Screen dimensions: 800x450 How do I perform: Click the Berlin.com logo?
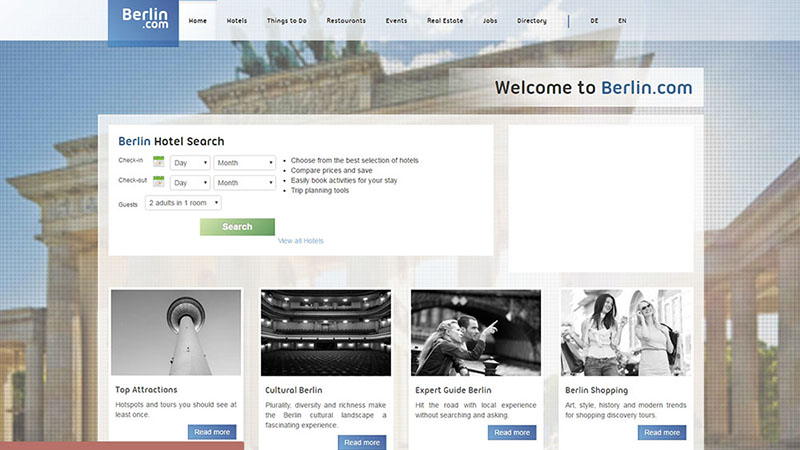coord(143,21)
